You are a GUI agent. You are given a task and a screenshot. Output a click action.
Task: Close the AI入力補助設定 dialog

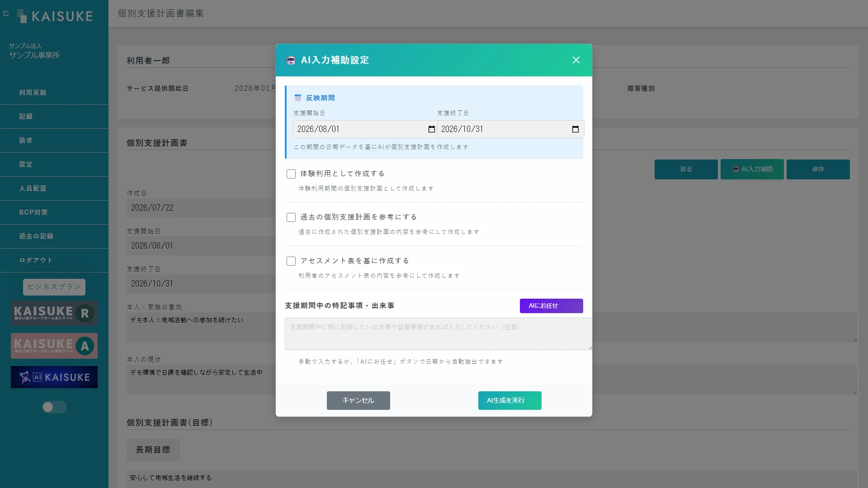[x=576, y=60]
